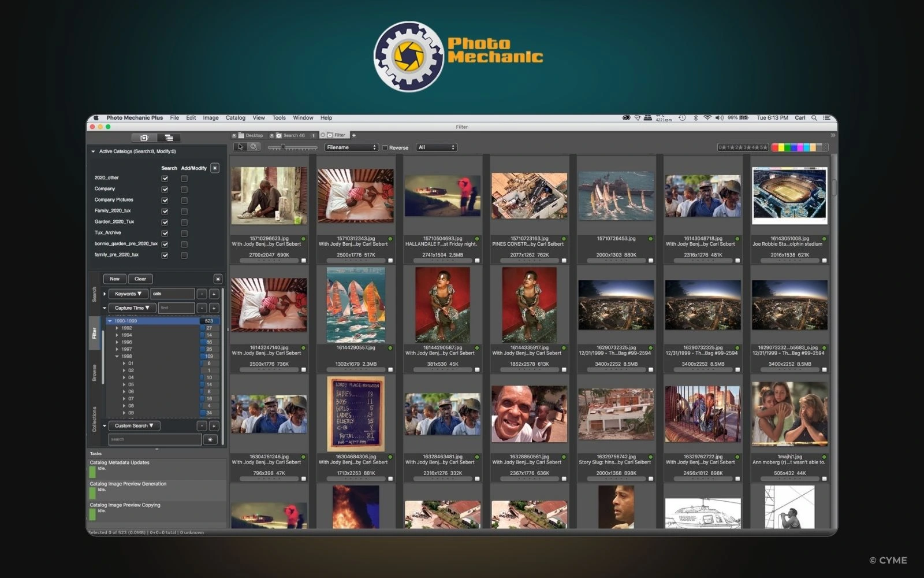Click the arrow selection tool in the Filter toolbar

point(241,147)
